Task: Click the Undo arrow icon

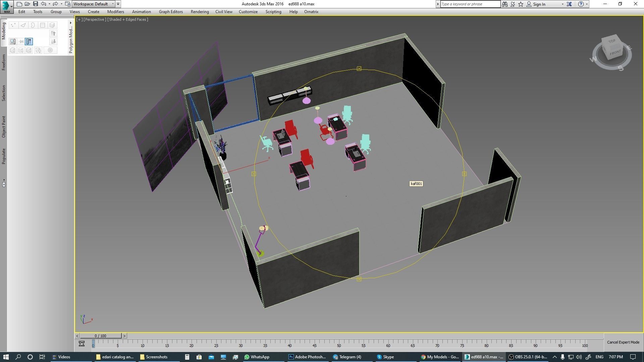Action: (x=44, y=4)
